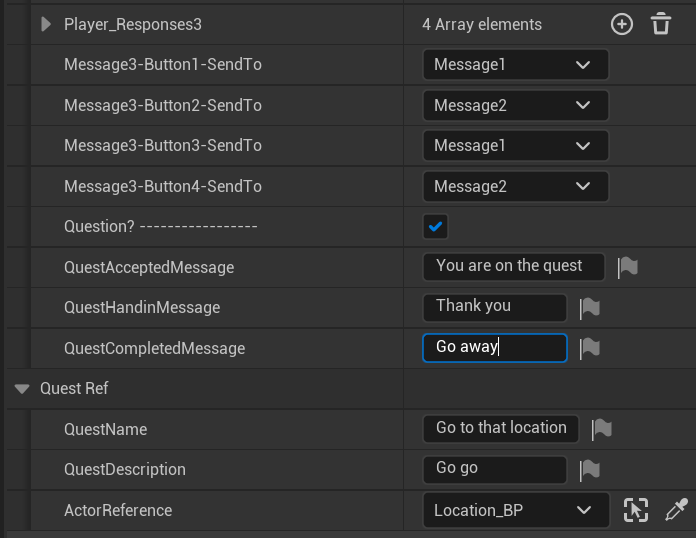Expand the Player_Responses3 array

46,24
